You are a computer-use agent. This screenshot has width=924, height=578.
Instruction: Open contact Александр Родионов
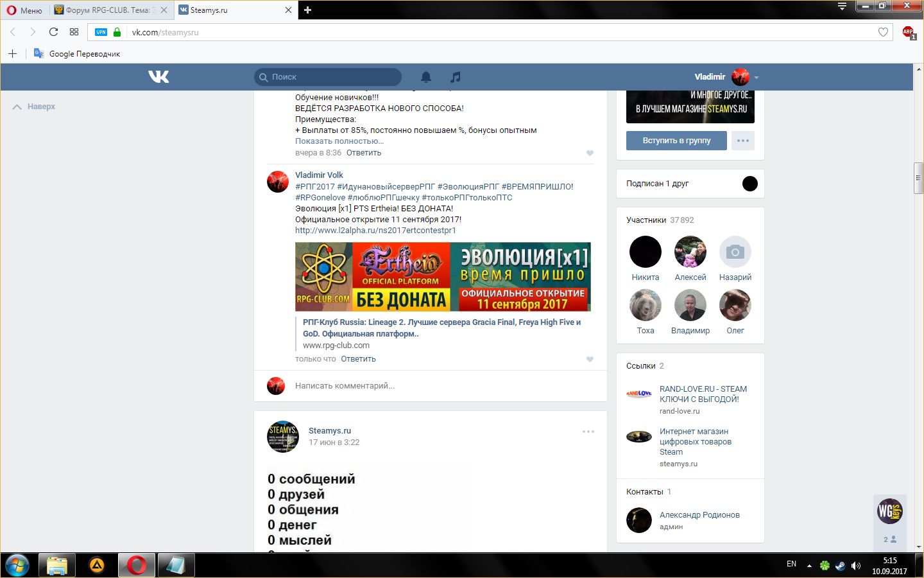point(699,515)
